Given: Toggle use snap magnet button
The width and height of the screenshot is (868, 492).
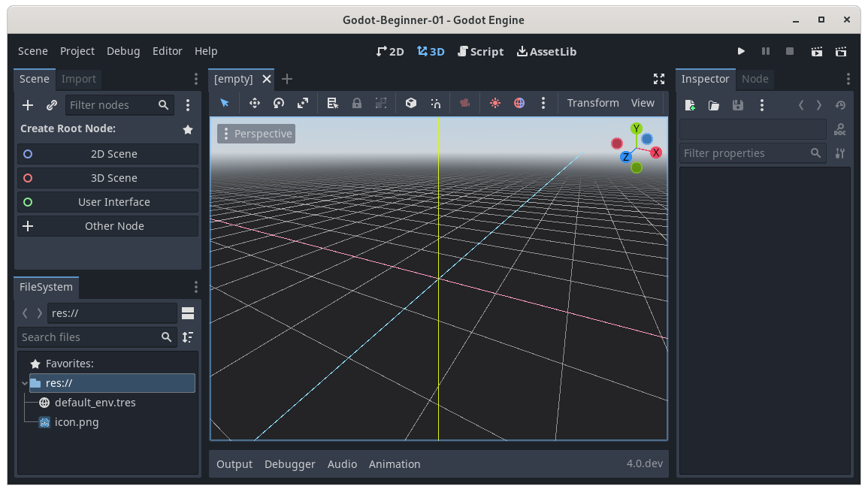Looking at the screenshot, I should click(x=435, y=103).
